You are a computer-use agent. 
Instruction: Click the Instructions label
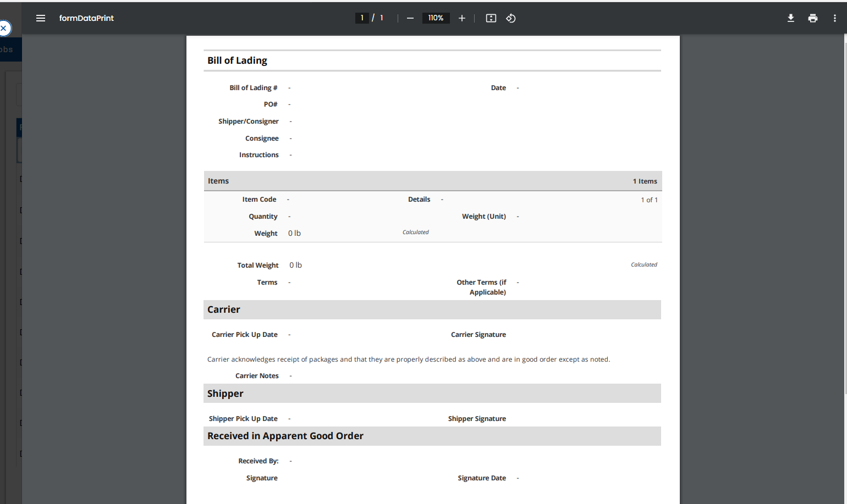click(259, 155)
